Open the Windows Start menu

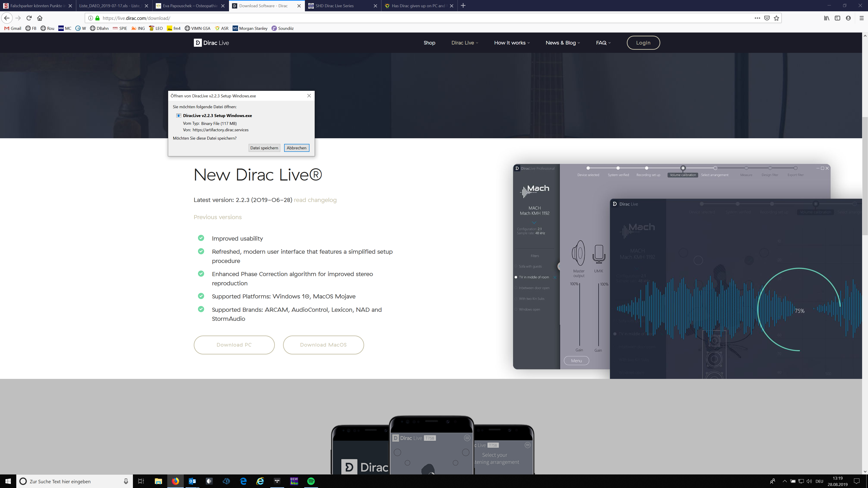(x=8, y=481)
